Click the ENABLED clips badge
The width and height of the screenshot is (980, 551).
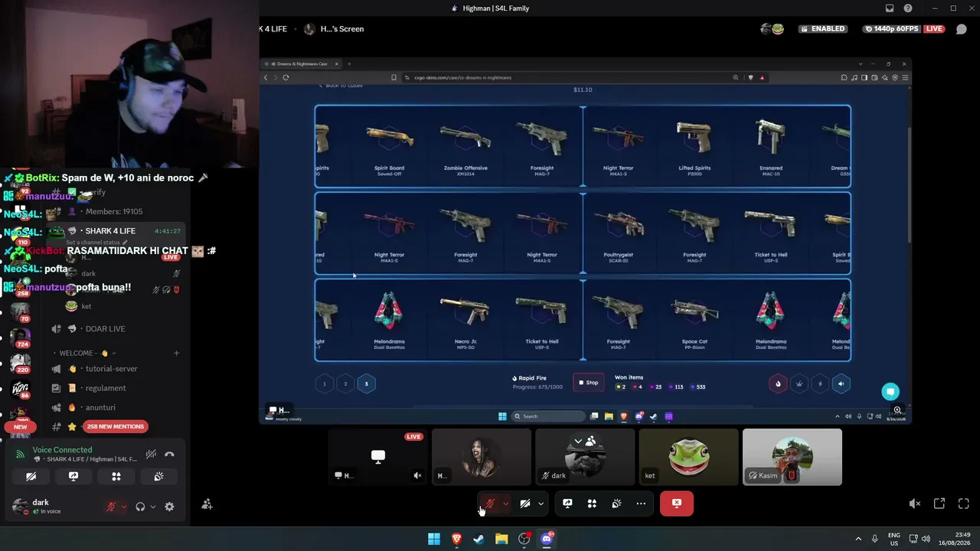(822, 29)
